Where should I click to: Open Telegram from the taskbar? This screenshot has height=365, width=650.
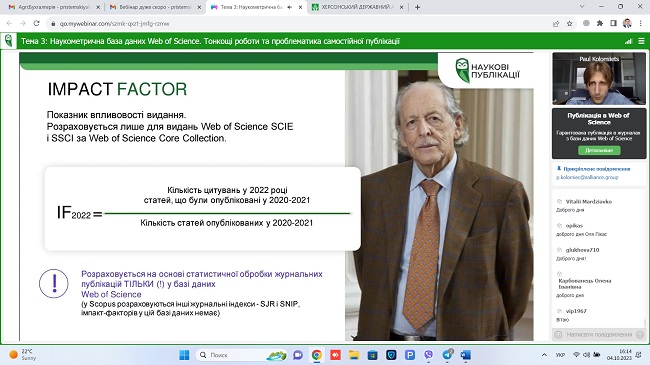pos(447,355)
